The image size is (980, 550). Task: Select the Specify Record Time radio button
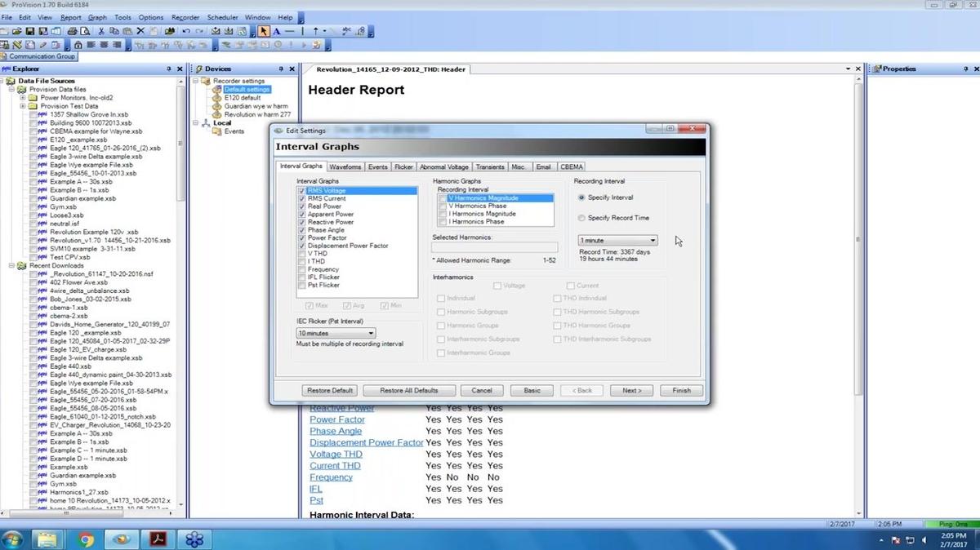581,218
